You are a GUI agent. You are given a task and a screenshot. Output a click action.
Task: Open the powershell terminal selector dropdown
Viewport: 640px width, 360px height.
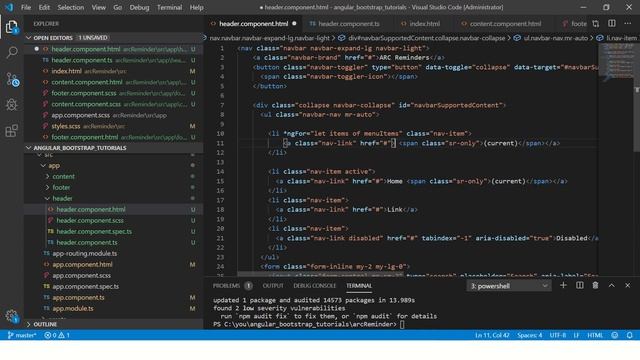(x=509, y=286)
